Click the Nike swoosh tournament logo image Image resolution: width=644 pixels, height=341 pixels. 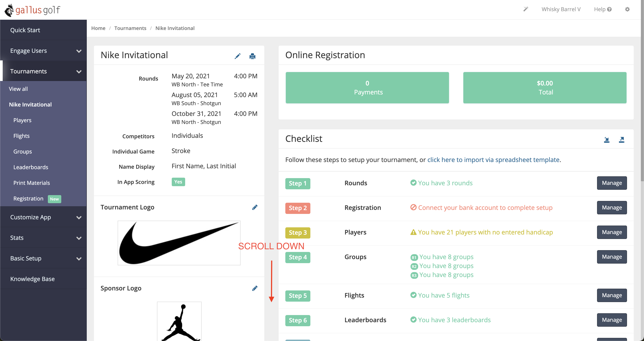point(179,243)
